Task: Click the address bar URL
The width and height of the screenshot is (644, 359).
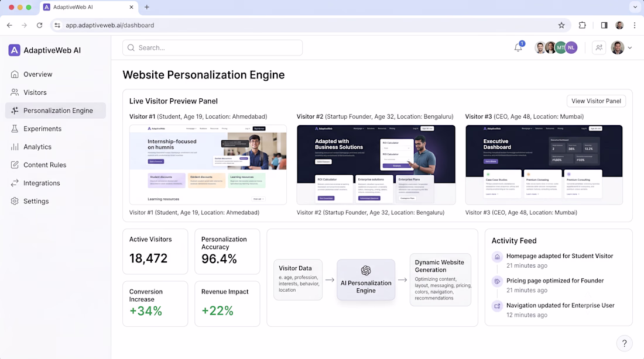Action: coord(109,25)
